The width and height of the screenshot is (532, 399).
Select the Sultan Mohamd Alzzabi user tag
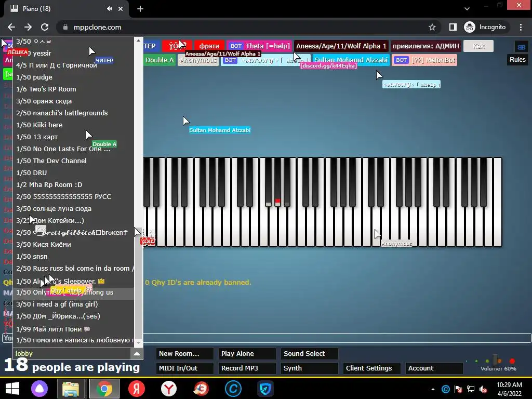351,60
